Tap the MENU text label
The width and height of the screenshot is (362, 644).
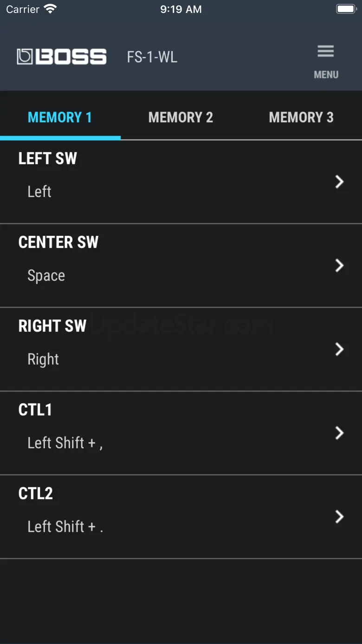[x=326, y=75]
